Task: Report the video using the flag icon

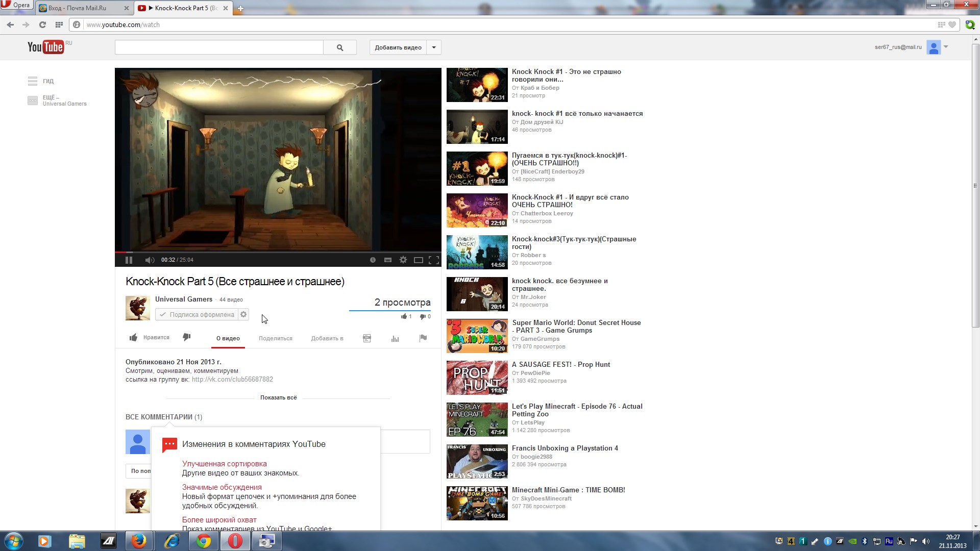Action: 423,338
